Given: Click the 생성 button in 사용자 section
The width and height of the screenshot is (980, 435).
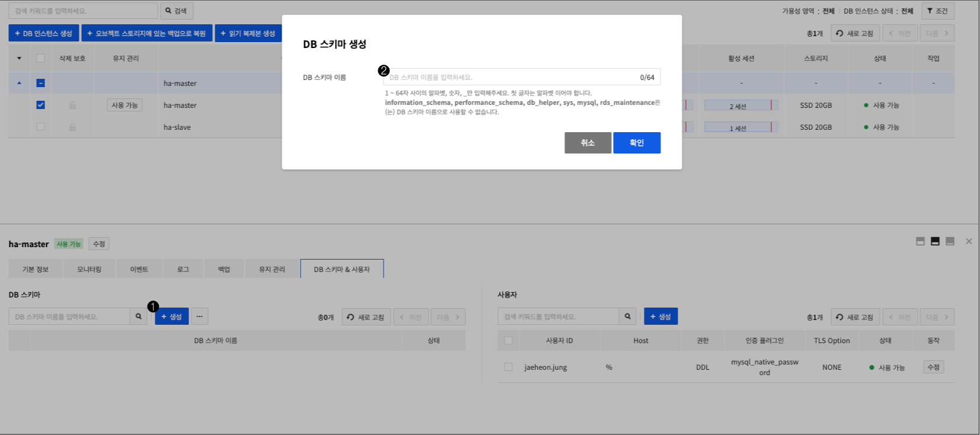Looking at the screenshot, I should tap(661, 316).
